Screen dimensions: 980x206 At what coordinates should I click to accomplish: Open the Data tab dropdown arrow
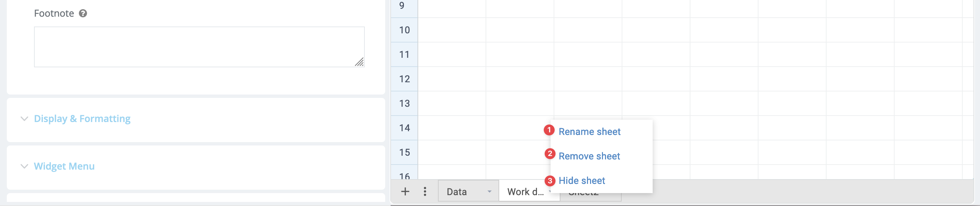(490, 192)
